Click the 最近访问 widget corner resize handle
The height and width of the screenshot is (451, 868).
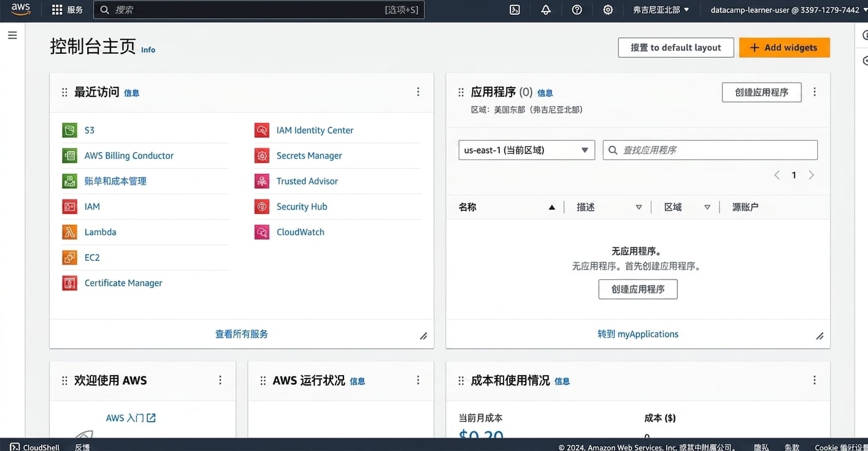click(423, 336)
